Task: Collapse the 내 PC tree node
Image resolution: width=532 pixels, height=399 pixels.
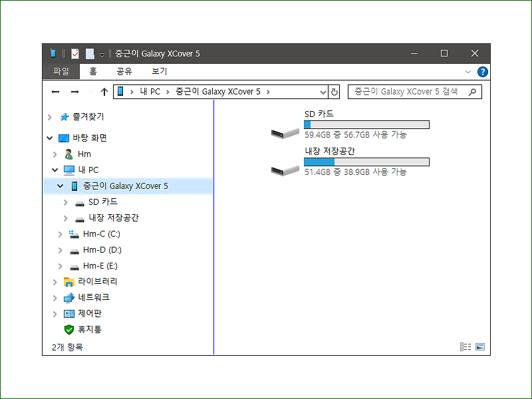Action: [55, 170]
